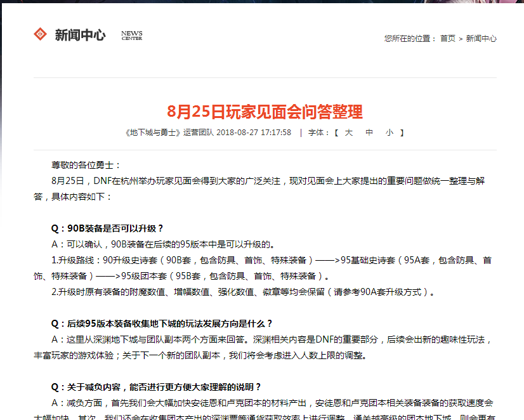
Task: Click the "NEWS CENTER" English label
Action: [132, 36]
